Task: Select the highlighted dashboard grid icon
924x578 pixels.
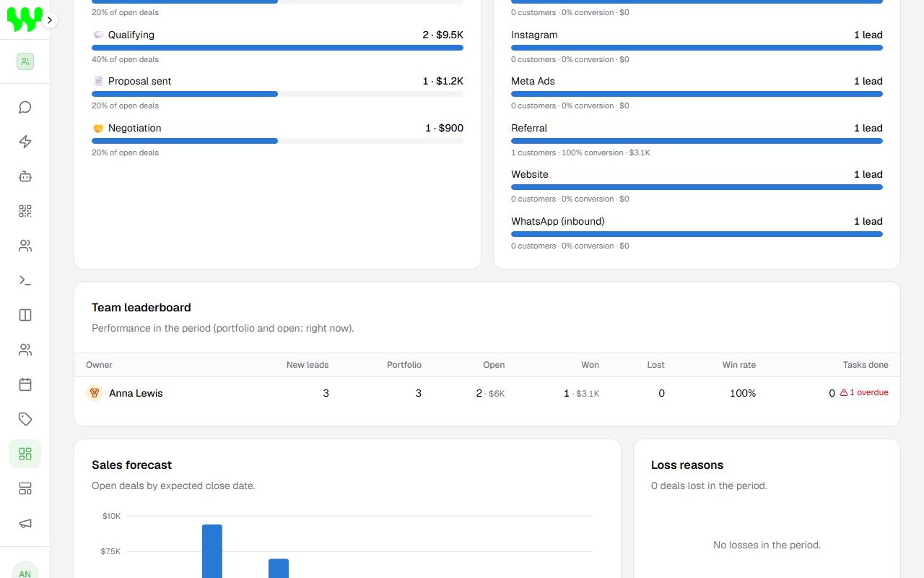Action: [x=25, y=454]
